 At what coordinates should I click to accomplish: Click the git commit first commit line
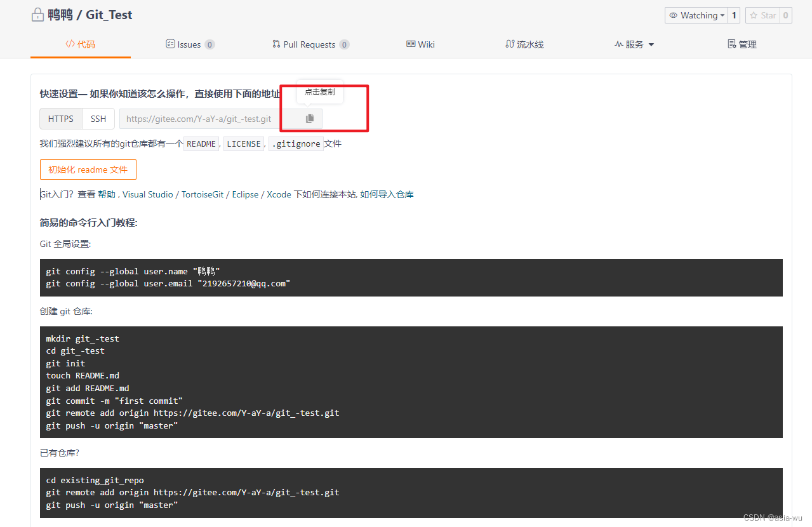pyautogui.click(x=114, y=401)
